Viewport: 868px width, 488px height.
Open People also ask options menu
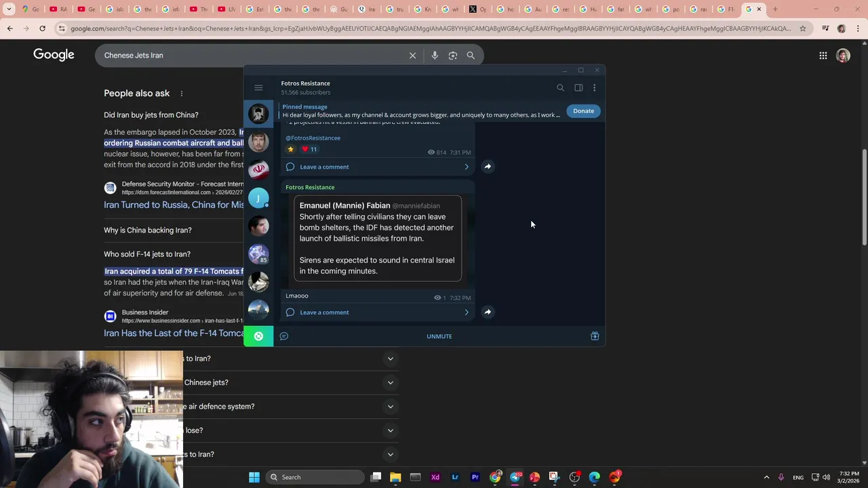181,94
